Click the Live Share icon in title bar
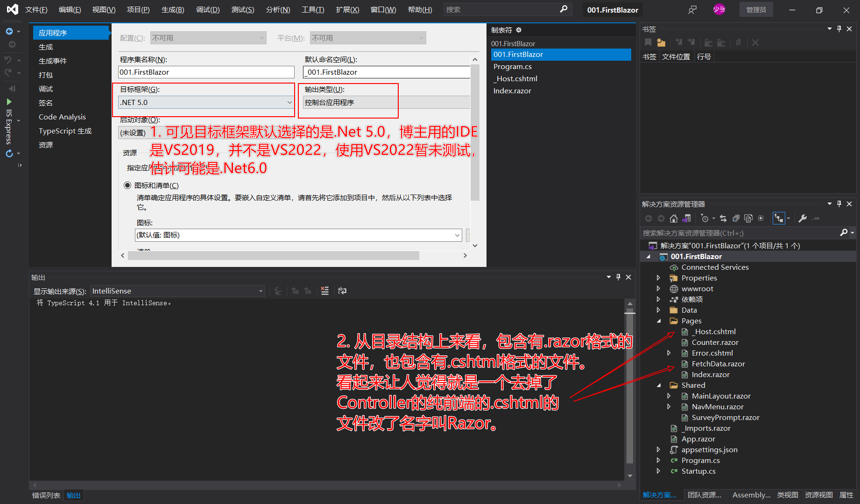Viewport: 860px width, 504px height. pos(692,10)
